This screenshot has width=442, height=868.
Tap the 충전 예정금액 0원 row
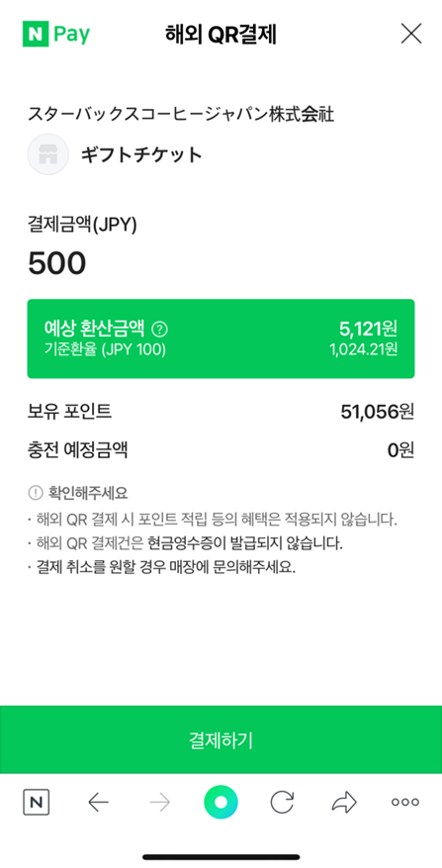[221, 450]
